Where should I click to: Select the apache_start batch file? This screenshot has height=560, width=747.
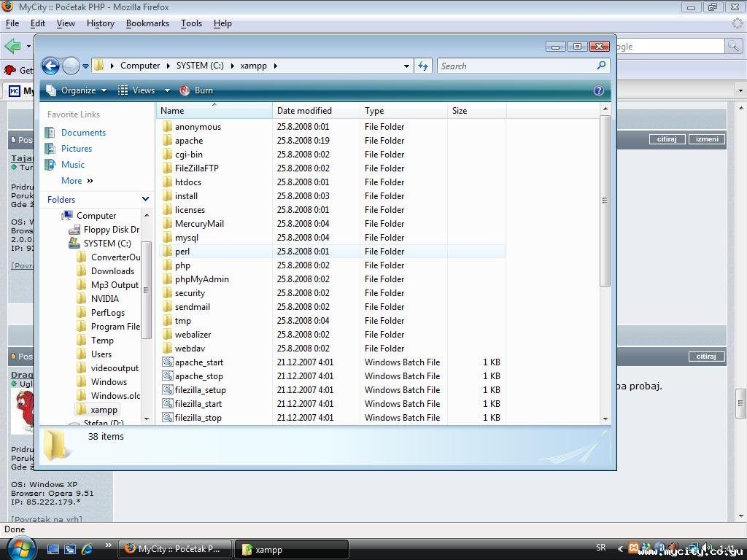click(198, 362)
